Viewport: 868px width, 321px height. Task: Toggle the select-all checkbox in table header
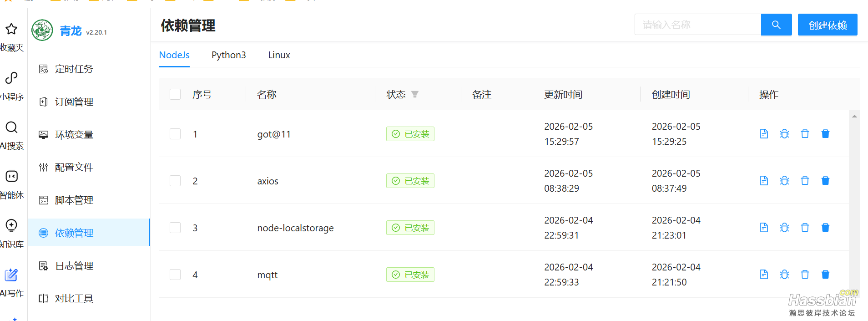point(175,94)
